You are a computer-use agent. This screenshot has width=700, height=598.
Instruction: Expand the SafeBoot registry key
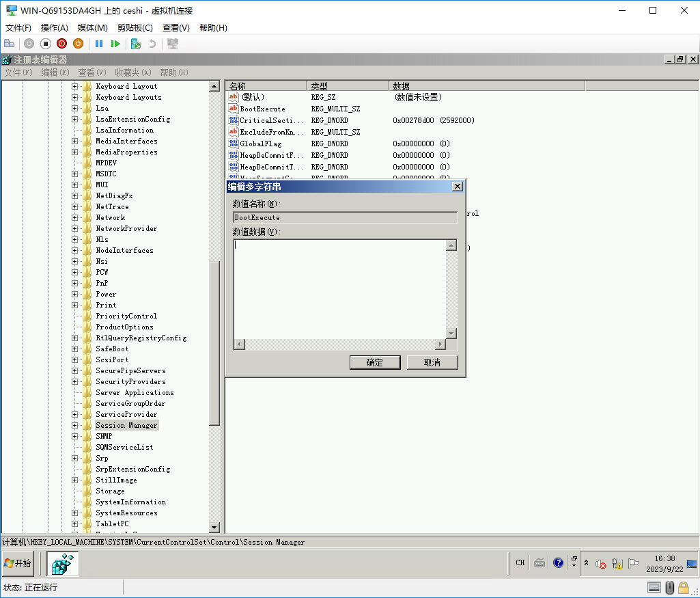pyautogui.click(x=75, y=349)
